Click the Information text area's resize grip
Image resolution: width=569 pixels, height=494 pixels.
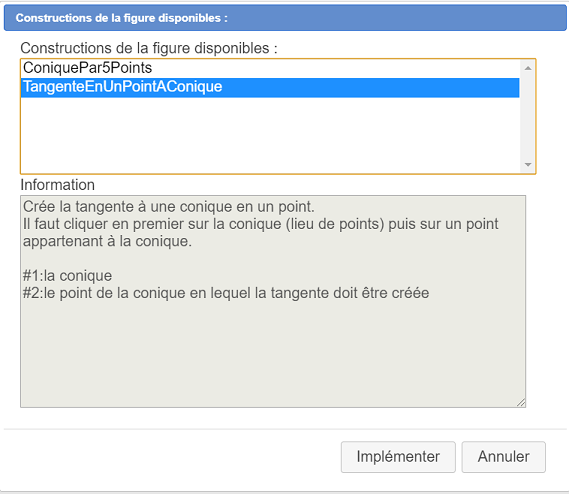pyautogui.click(x=521, y=403)
